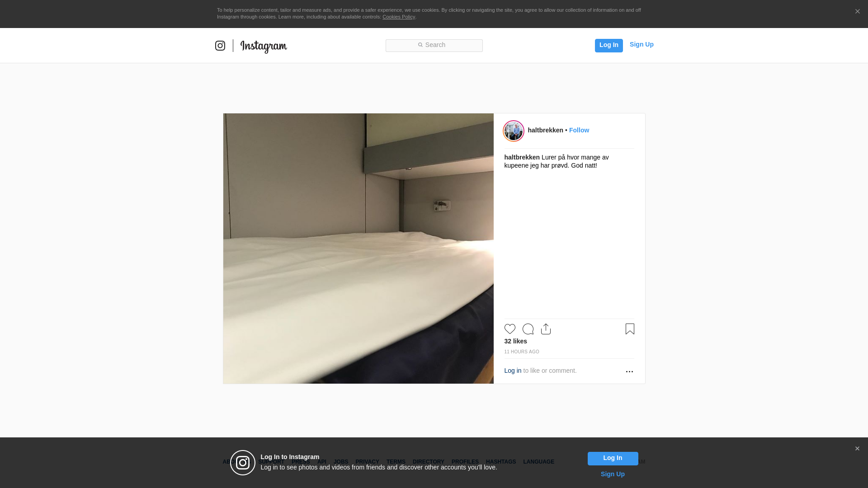Like the post with the heart icon
The image size is (868, 488).
point(509,329)
